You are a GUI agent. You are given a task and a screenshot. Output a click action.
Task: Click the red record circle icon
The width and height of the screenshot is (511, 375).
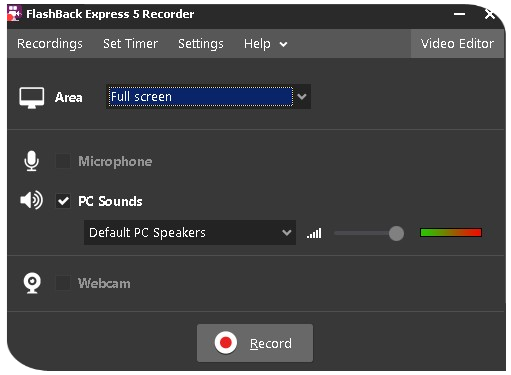pyautogui.click(x=226, y=343)
